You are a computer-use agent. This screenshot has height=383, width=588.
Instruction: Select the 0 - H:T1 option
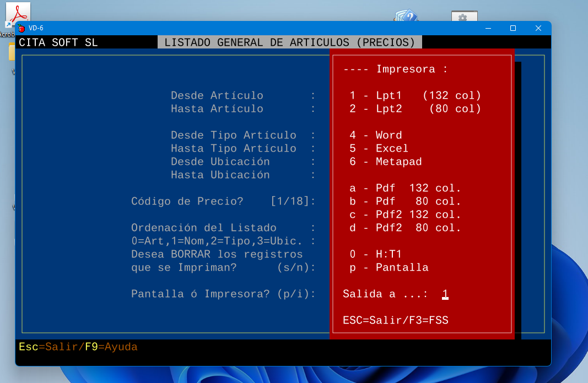pyautogui.click(x=375, y=254)
